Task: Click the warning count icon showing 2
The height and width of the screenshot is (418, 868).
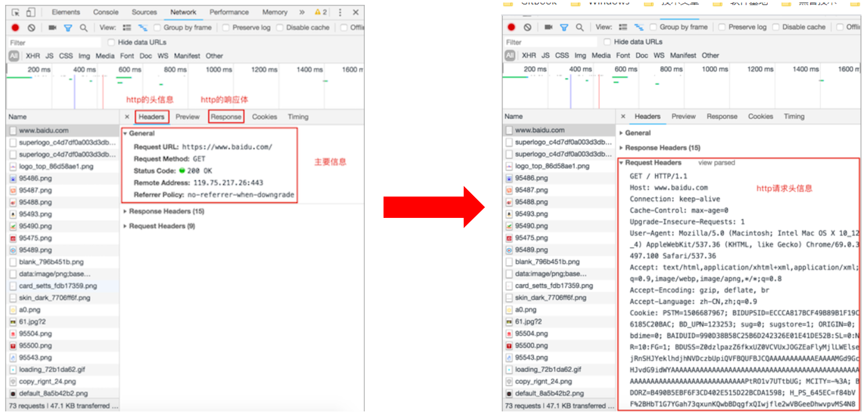Action: pos(321,12)
